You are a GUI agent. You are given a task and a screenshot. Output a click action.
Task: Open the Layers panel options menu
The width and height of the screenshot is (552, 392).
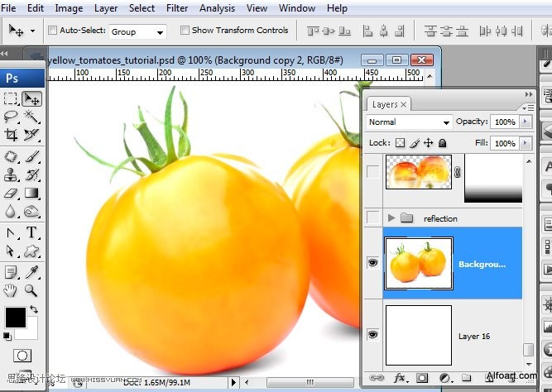tap(528, 108)
